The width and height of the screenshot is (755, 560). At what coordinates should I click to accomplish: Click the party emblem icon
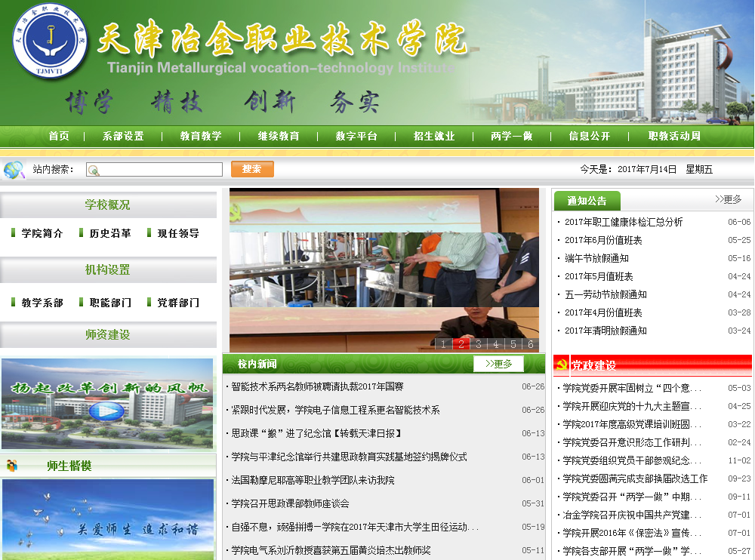pos(561,365)
